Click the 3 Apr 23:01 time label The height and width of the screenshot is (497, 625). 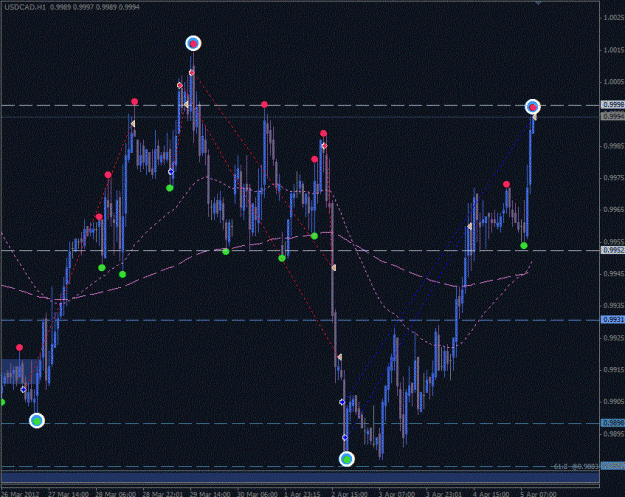tap(444, 494)
